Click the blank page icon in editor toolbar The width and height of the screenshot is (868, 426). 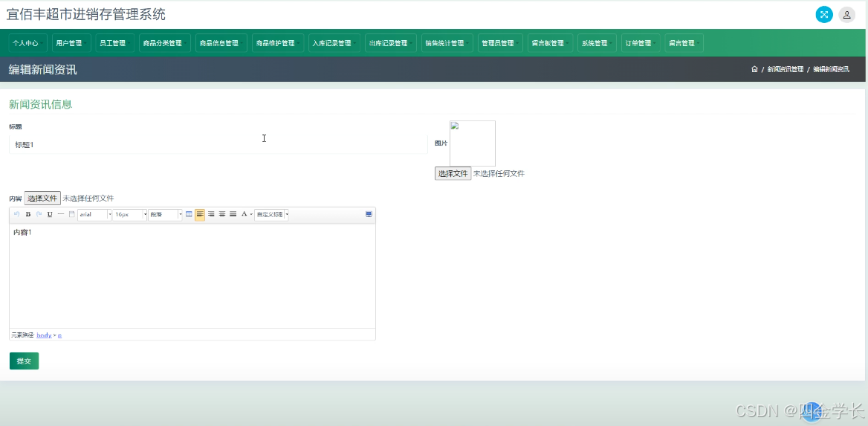71,214
